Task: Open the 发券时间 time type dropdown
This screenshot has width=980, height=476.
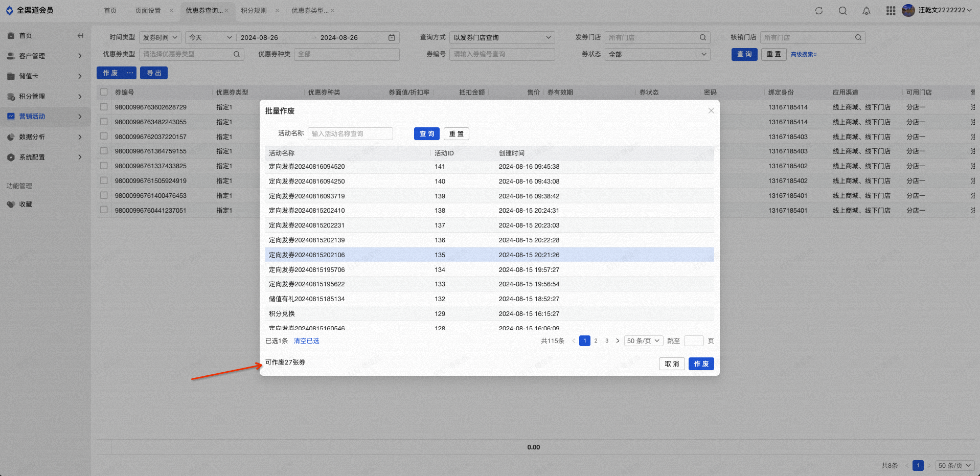Action: pyautogui.click(x=160, y=38)
